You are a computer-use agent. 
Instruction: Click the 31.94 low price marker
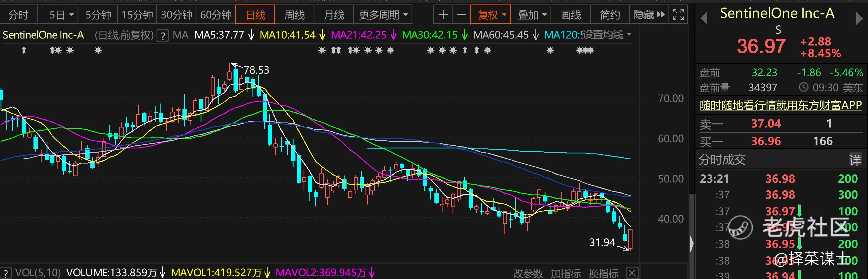coord(602,242)
